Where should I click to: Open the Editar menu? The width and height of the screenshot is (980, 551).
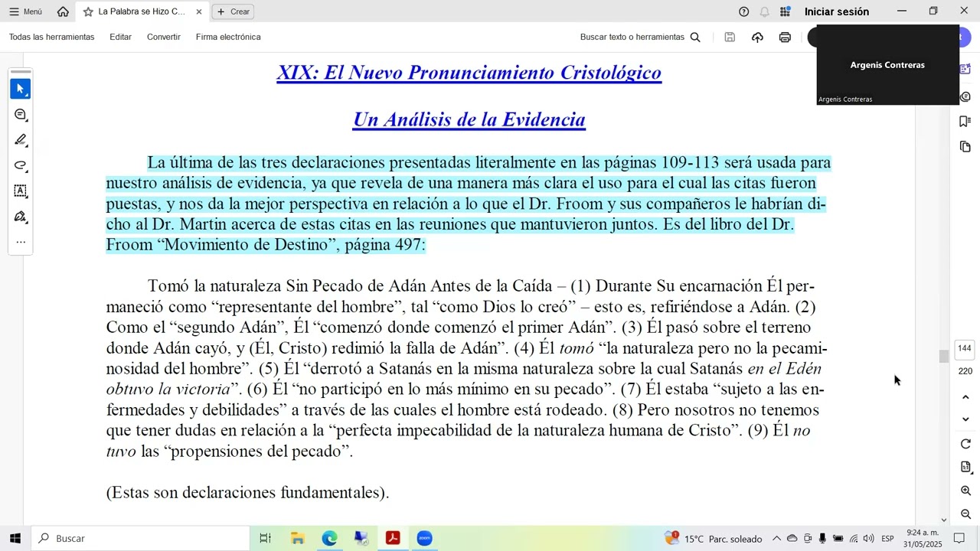120,37
